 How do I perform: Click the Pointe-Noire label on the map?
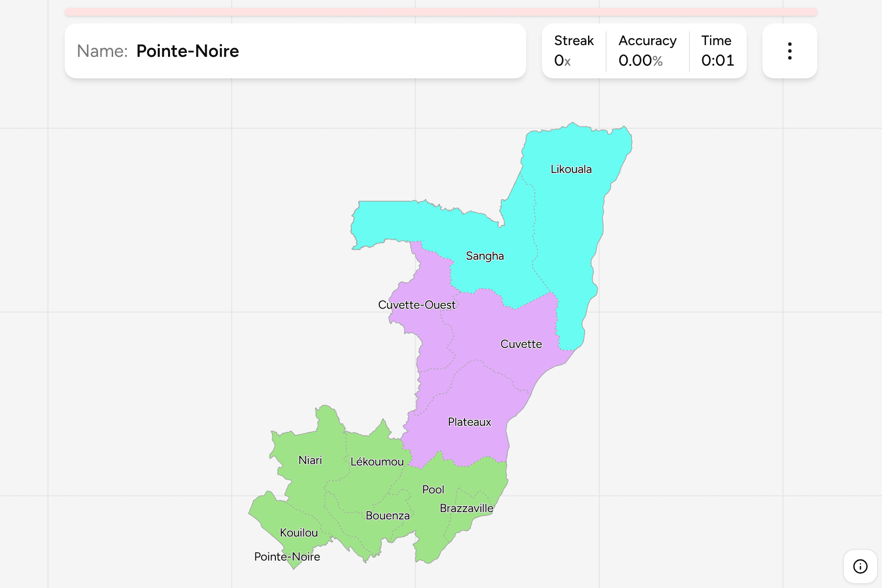coord(287,557)
